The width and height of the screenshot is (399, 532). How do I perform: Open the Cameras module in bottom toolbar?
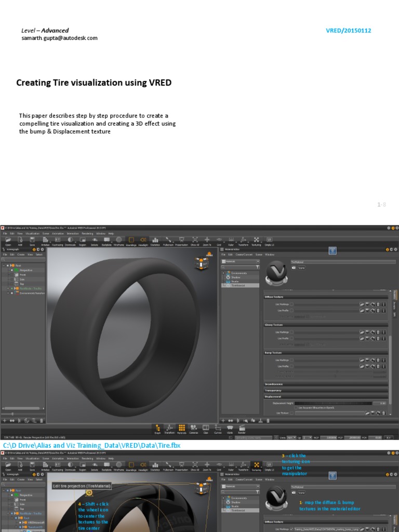pos(194,429)
